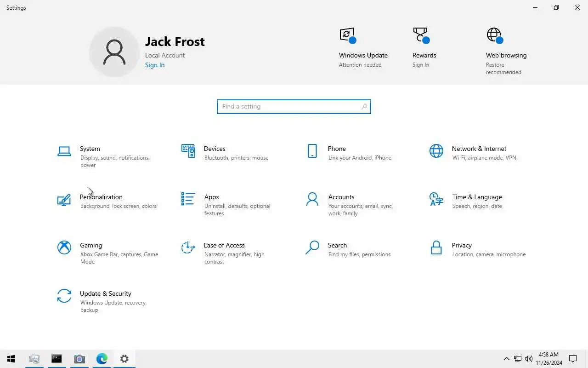Image resolution: width=588 pixels, height=368 pixels.
Task: Open the Apps list icon
Action: coord(188,199)
